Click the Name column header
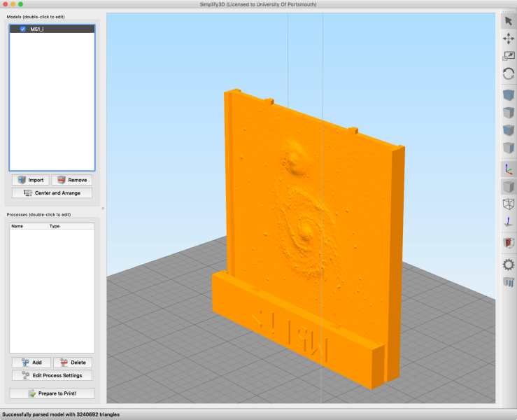 coord(29,226)
